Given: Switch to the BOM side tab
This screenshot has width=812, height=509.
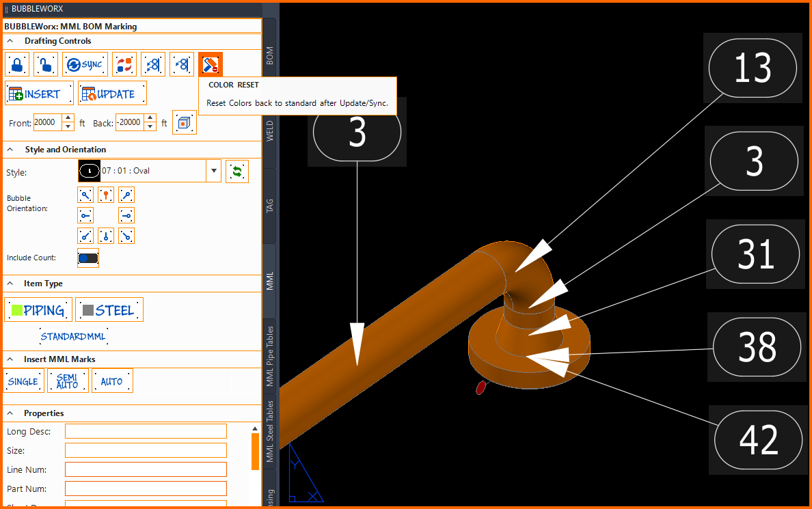Looking at the screenshot, I should (x=270, y=55).
